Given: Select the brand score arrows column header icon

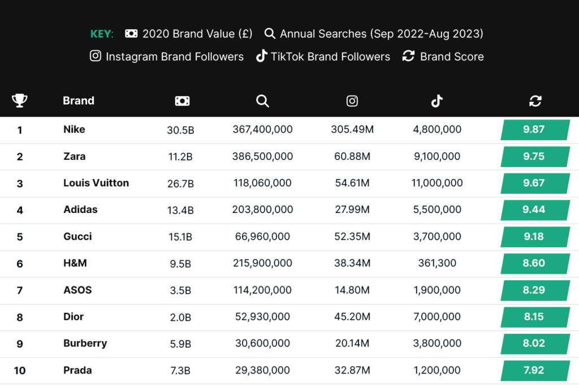Looking at the screenshot, I should point(535,101).
